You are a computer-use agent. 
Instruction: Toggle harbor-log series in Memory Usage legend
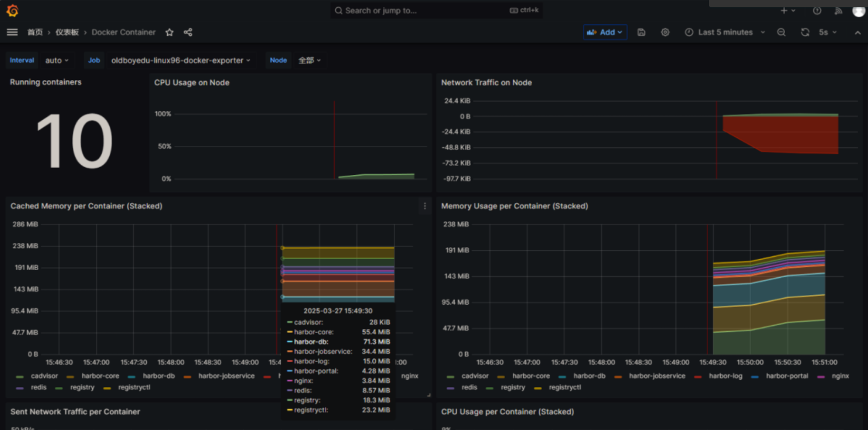pyautogui.click(x=726, y=375)
